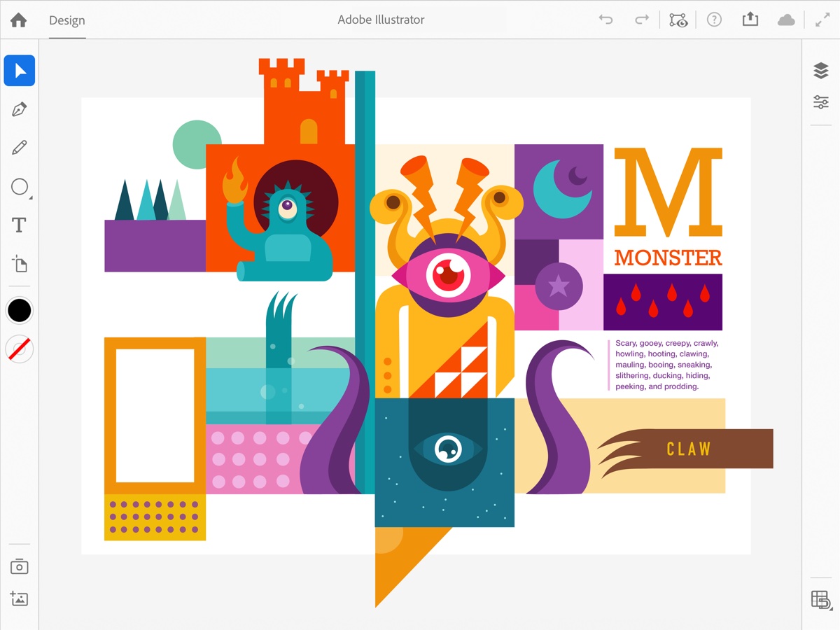Open the black fill color swatch
This screenshot has height=630, width=840.
[19, 310]
